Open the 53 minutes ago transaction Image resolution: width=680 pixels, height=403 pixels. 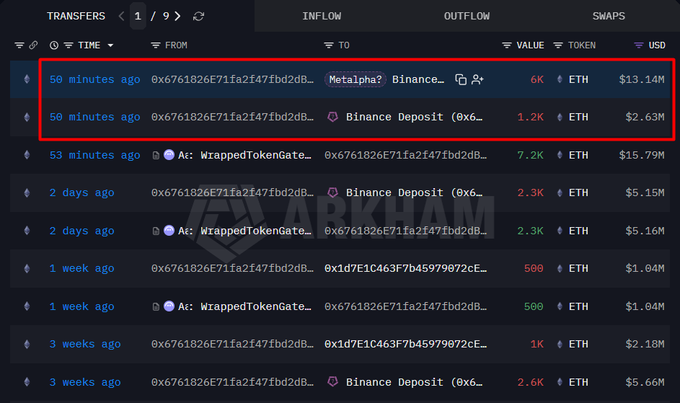click(x=95, y=155)
